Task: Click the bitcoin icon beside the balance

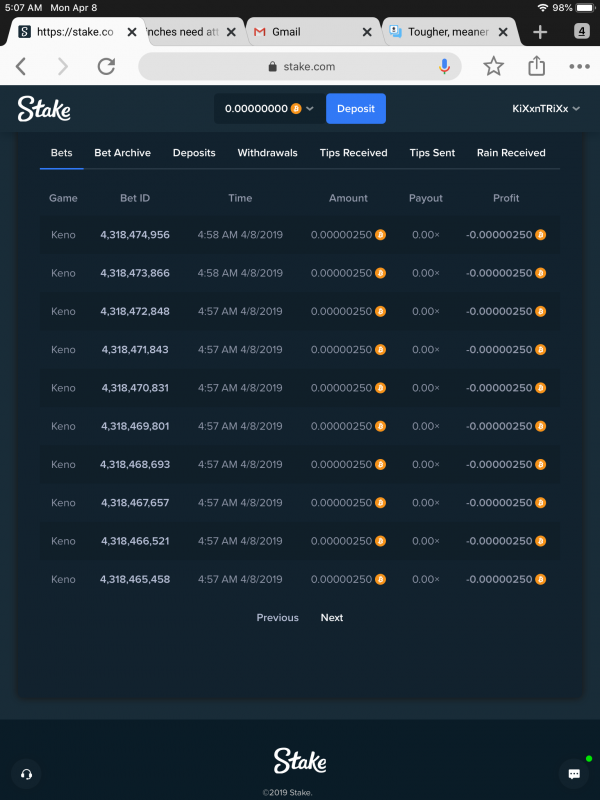Action: 296,109
